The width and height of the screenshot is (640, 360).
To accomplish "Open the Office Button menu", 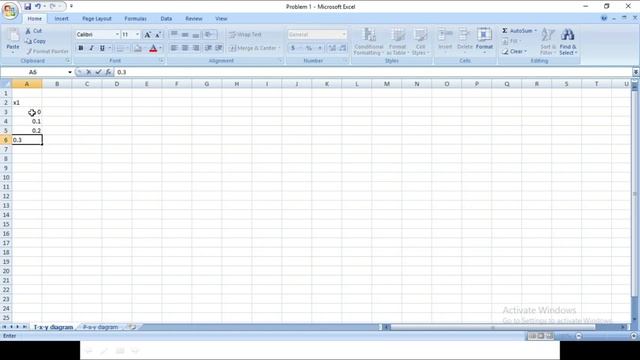I will (10, 10).
